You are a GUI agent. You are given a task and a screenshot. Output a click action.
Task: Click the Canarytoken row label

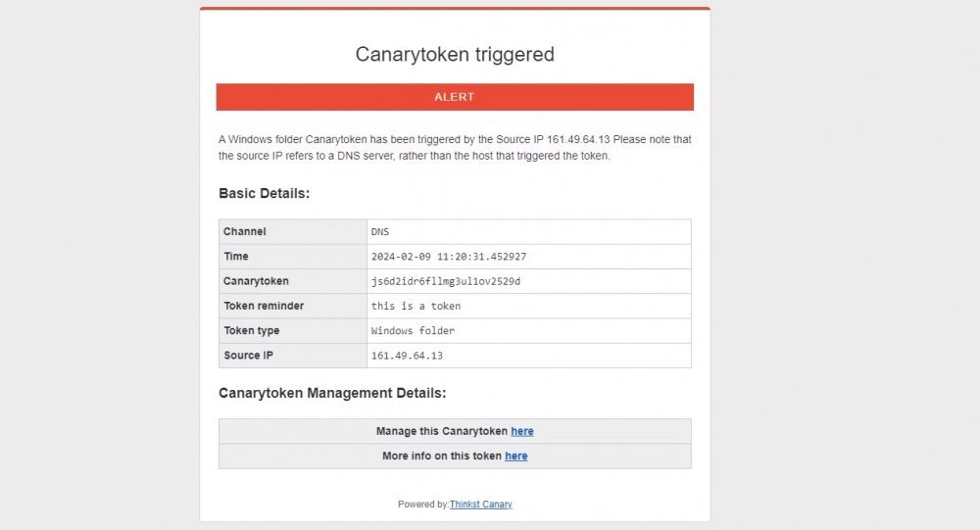tap(256, 281)
